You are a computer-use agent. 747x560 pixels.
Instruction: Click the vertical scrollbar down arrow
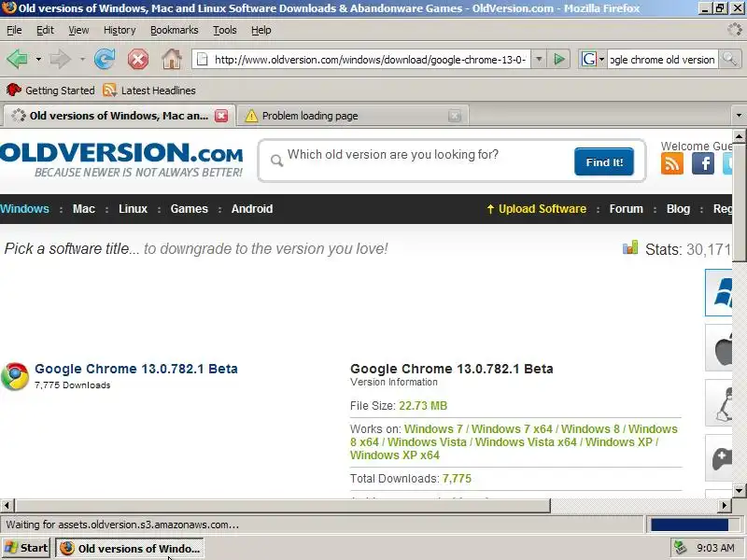pos(739,489)
